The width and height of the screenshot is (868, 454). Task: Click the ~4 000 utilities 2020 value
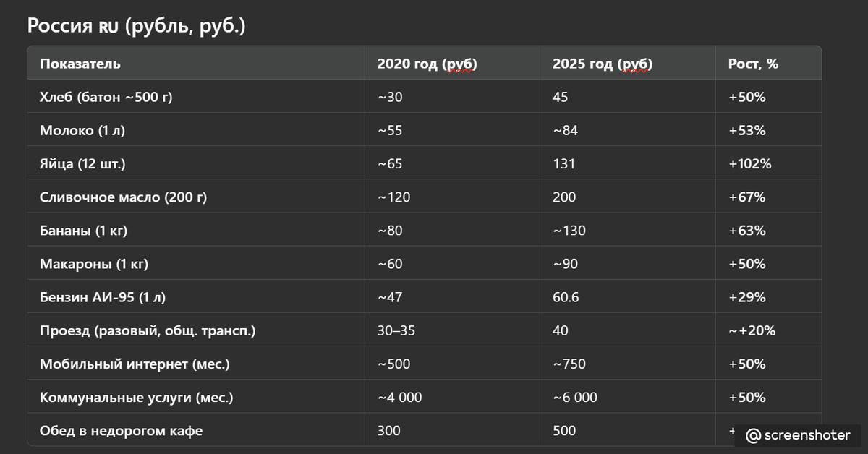coord(399,397)
